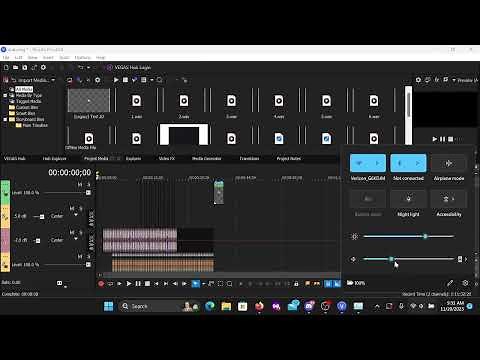Open all Settings gear in quick settings panel

tap(465, 283)
